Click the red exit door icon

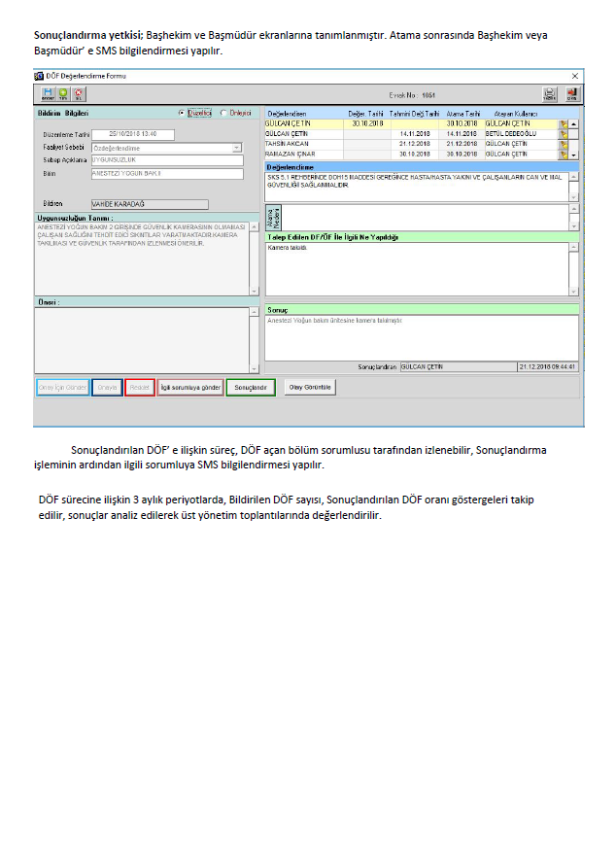571,94
